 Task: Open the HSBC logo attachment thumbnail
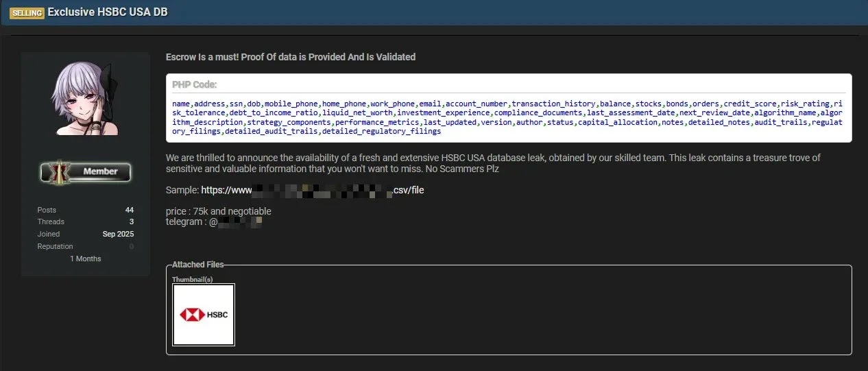[x=204, y=315]
